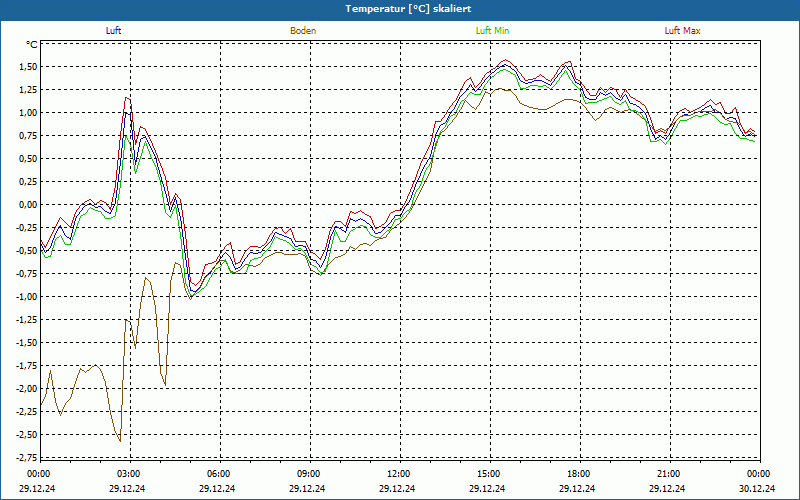This screenshot has height=500, width=800.
Task: Click the -1,50 y-axis value
Action: pyautogui.click(x=26, y=342)
